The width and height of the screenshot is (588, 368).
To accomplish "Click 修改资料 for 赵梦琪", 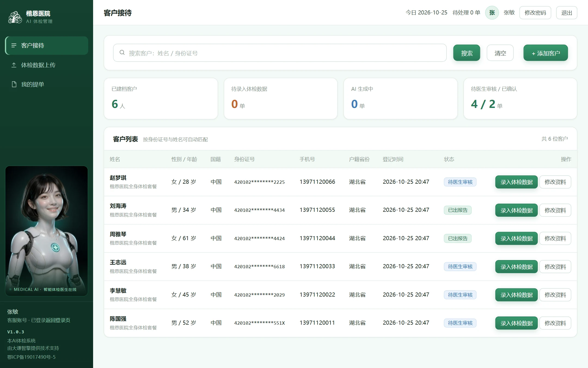I will 555,182.
